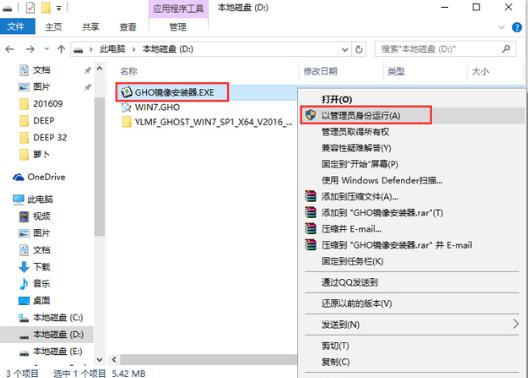Open the Help question mark icon
This screenshot has height=378, width=528.
(517, 27)
